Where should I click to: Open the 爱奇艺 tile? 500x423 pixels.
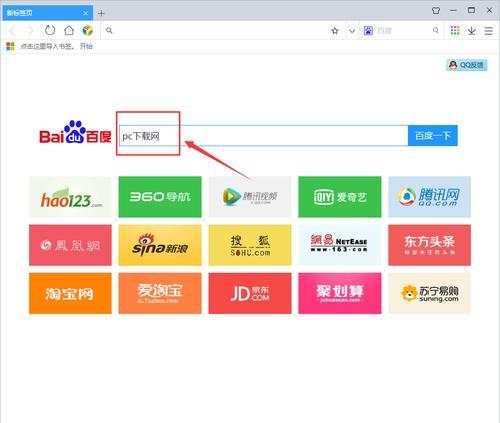point(340,197)
